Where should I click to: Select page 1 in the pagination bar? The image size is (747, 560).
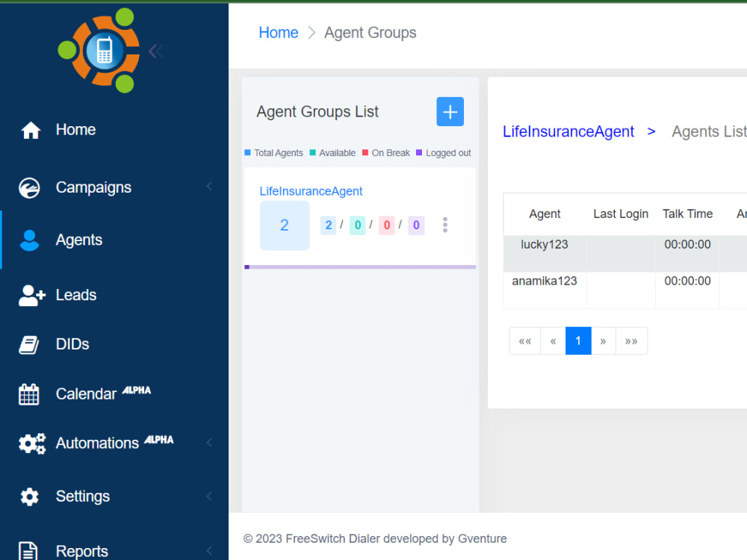(577, 340)
